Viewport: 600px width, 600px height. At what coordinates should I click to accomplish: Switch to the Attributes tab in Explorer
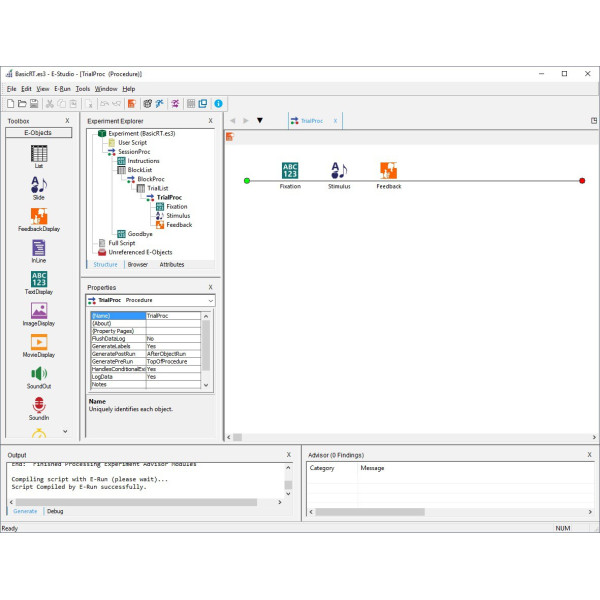[x=172, y=264]
